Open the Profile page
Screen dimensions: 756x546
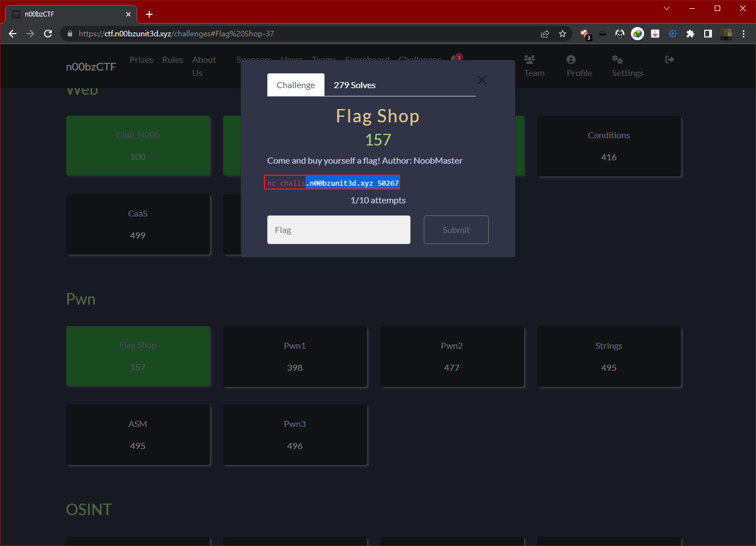tap(580, 66)
